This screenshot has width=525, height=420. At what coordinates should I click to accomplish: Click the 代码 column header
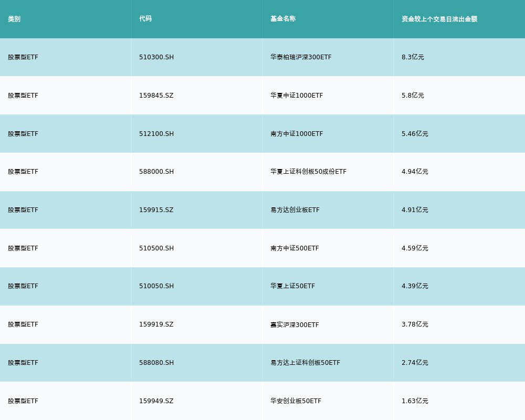145,19
